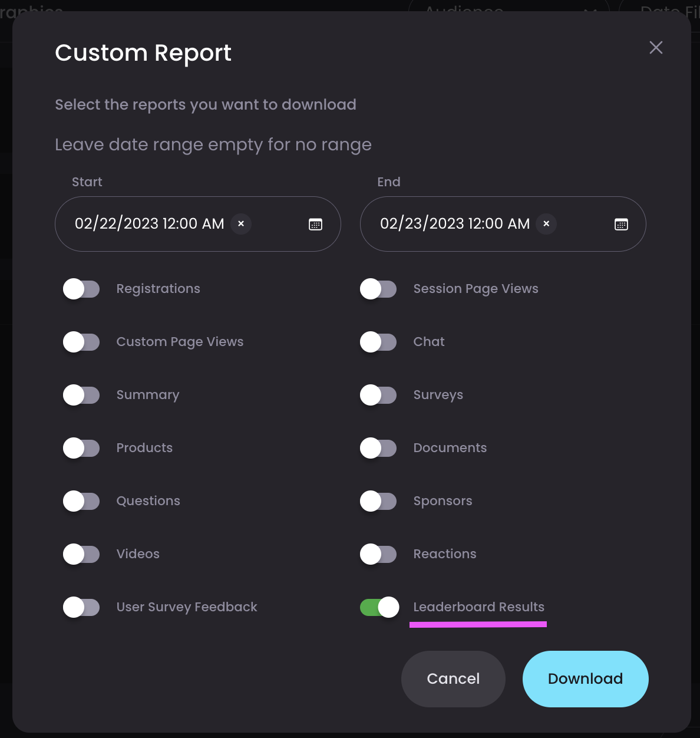Click the Reactions label text

click(x=445, y=554)
